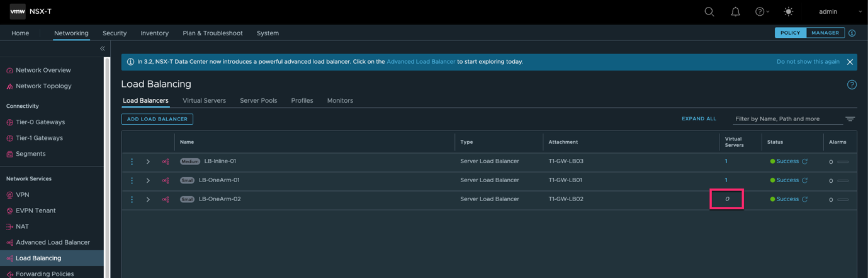Click the load balancer icon for LB-OneArm-02

(166, 199)
